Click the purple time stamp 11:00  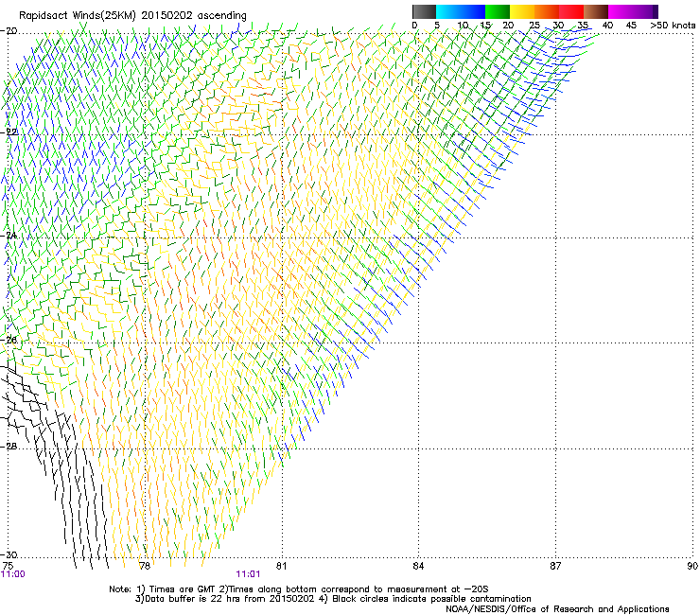(13, 574)
